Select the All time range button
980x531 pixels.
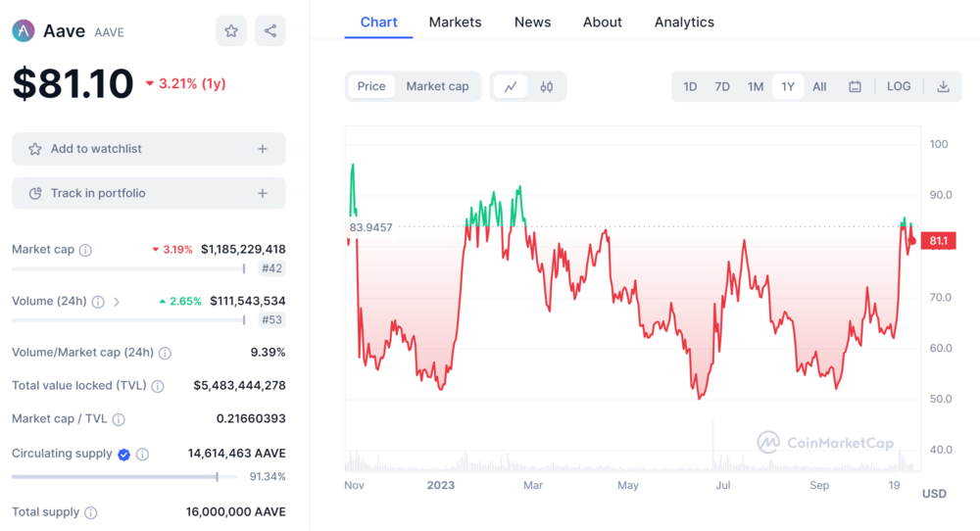coord(819,86)
